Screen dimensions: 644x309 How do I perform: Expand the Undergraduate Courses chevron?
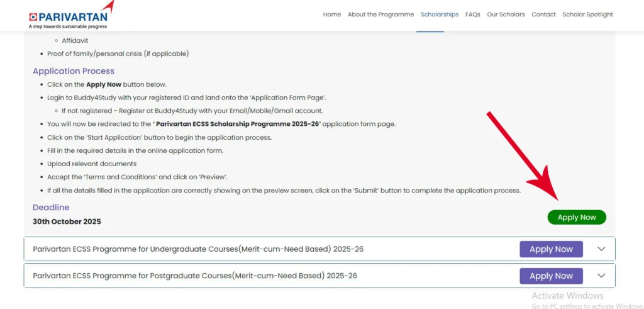coord(601,249)
